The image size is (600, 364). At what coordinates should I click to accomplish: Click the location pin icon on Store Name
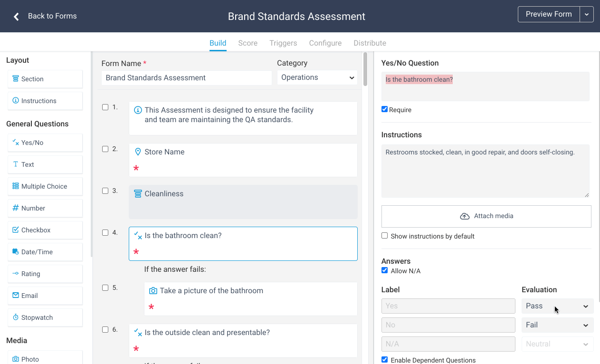138,152
